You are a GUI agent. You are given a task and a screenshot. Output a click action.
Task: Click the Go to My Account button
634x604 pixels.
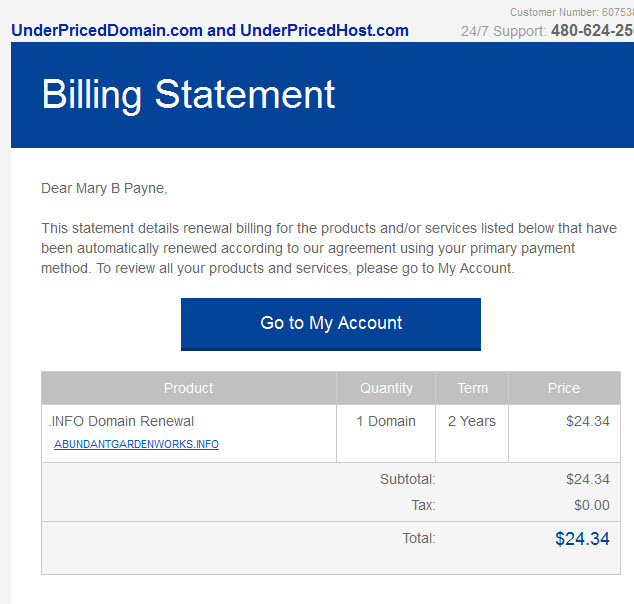(x=331, y=324)
